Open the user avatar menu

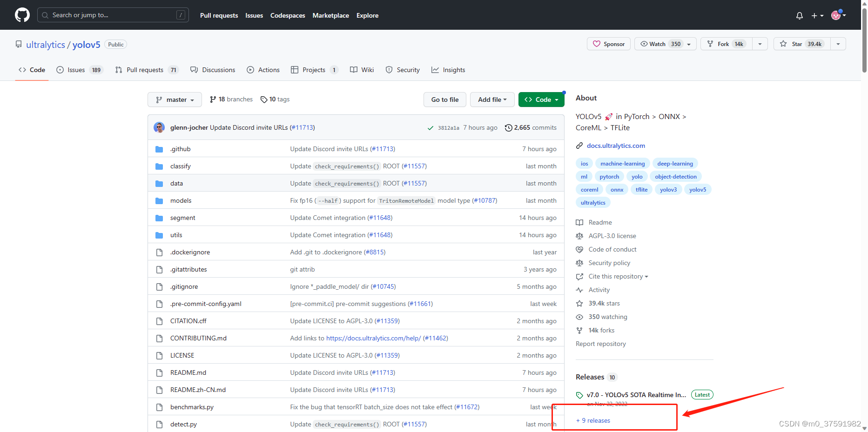click(838, 15)
